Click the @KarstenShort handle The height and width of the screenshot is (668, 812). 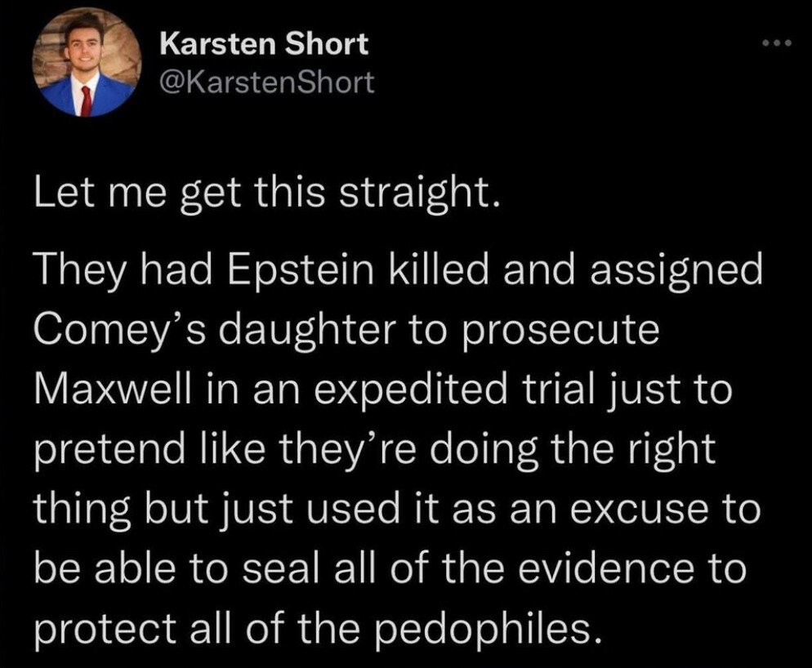[x=266, y=82]
